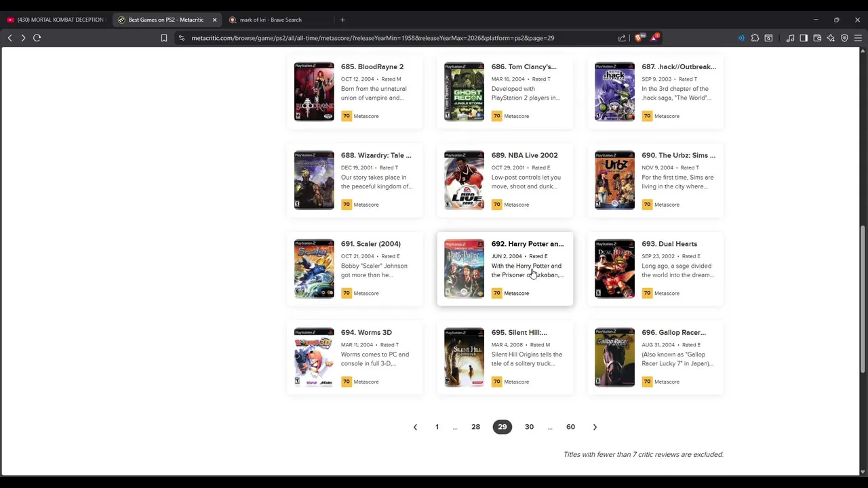Open the extensions puzzle icon
Screen dimensions: 868x488
pos(755,38)
